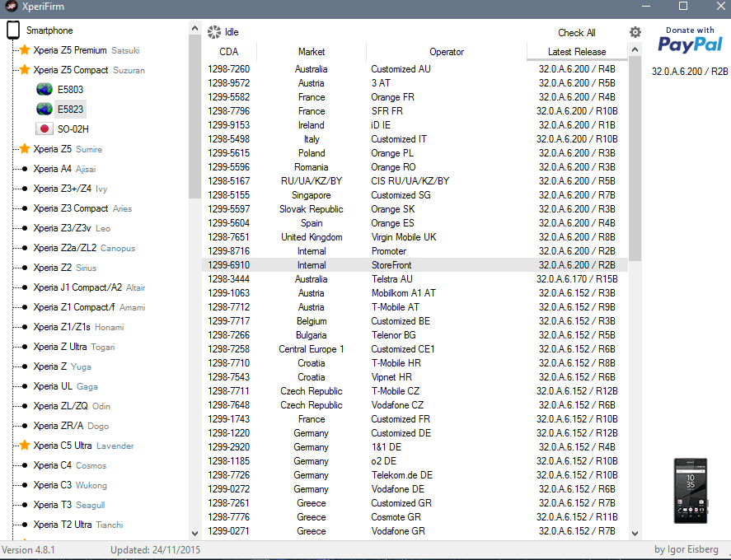Viewport: 731px width, 560px height.
Task: Select the E5803 model variant
Action: (x=70, y=90)
